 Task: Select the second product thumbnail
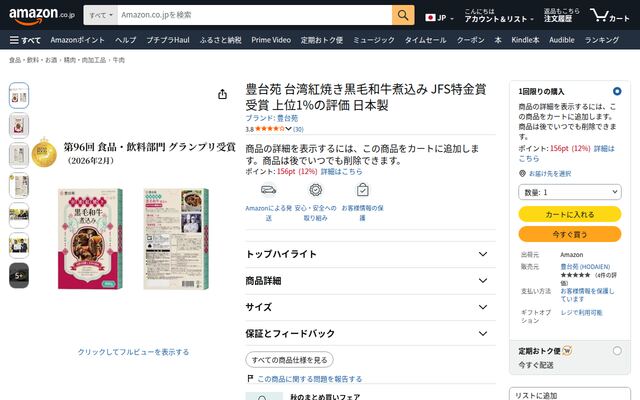point(19,125)
